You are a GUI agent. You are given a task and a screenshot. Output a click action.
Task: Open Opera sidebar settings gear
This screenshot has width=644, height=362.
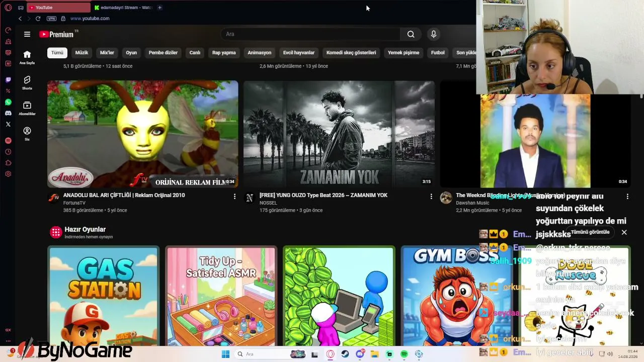coord(8,174)
